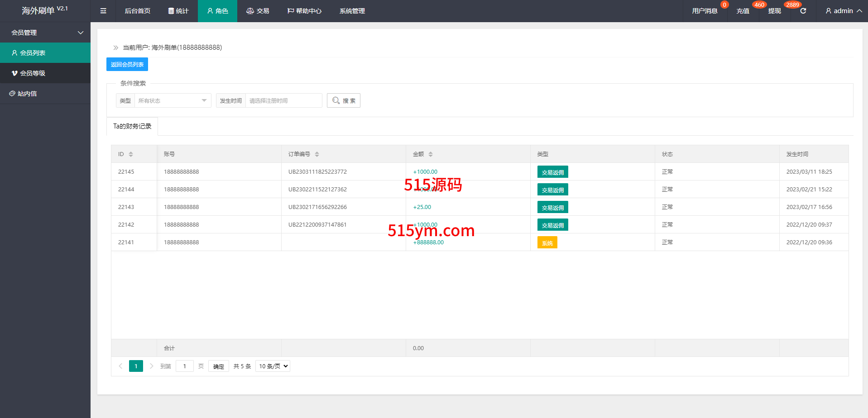This screenshot has width=868, height=418.
Task: Collapse the sidebar with the hamburger icon
Action: (x=103, y=11)
